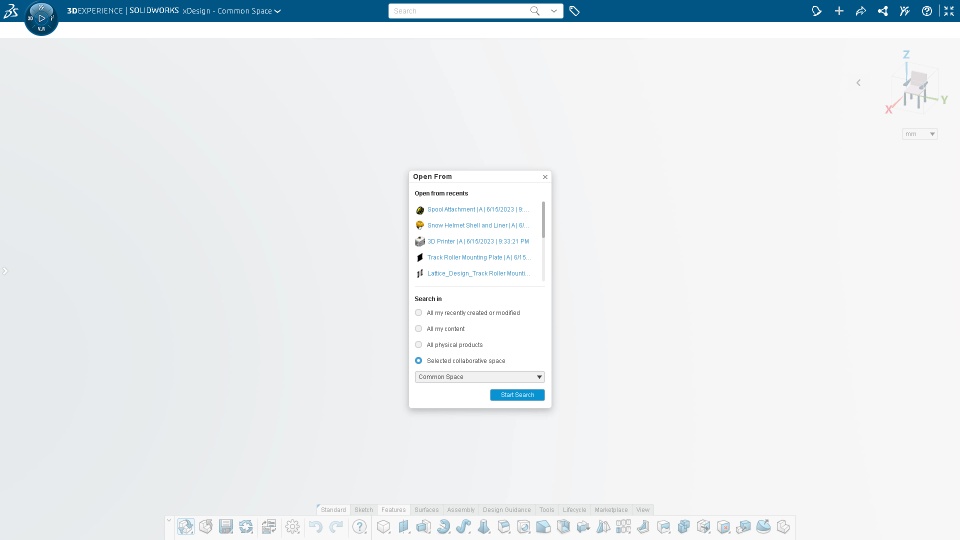The width and height of the screenshot is (960, 540).
Task: Click the plus add-content icon
Action: point(839,11)
